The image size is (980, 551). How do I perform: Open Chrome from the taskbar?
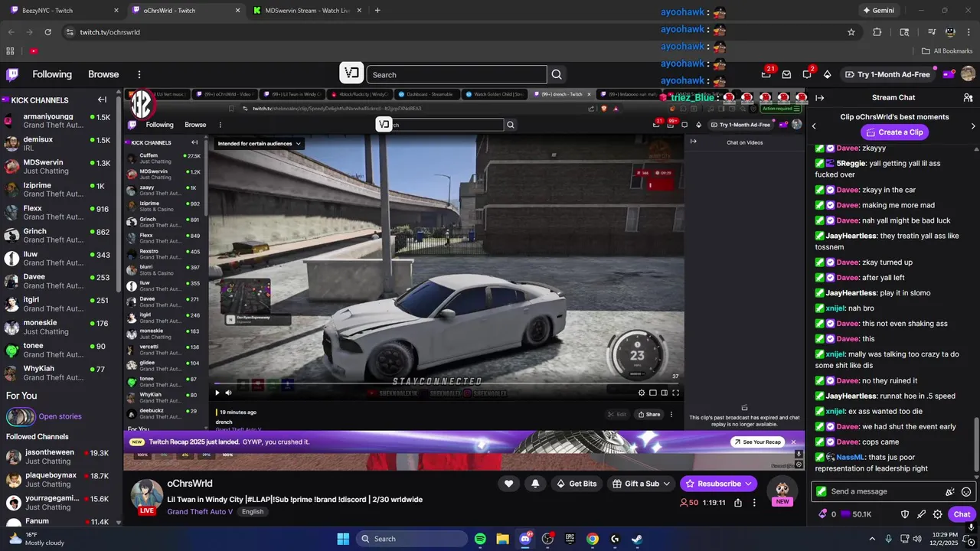coord(593,539)
